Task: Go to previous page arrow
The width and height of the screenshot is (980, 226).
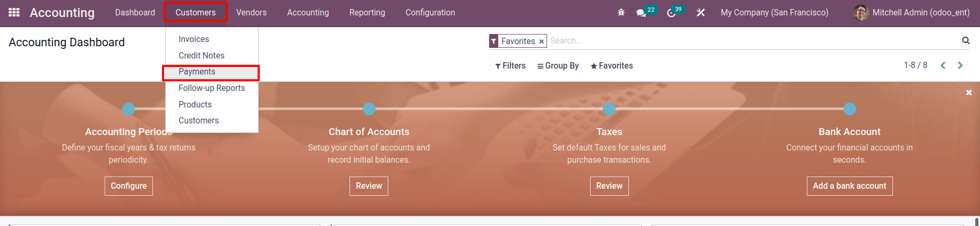Action: (943, 65)
